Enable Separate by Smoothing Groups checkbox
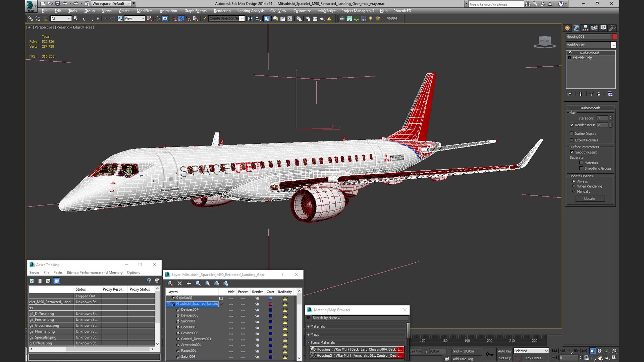 pos(581,168)
